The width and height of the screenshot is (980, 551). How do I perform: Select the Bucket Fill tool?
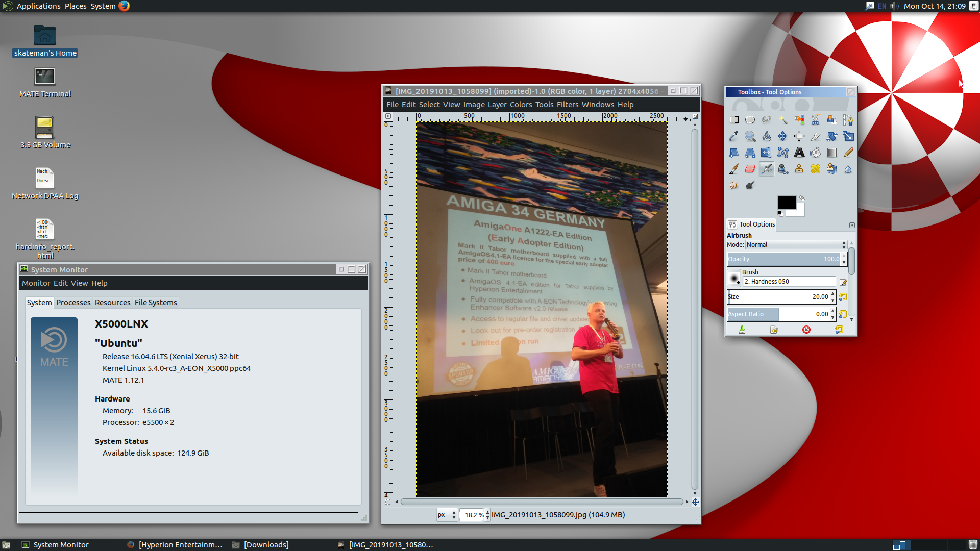pos(816,153)
